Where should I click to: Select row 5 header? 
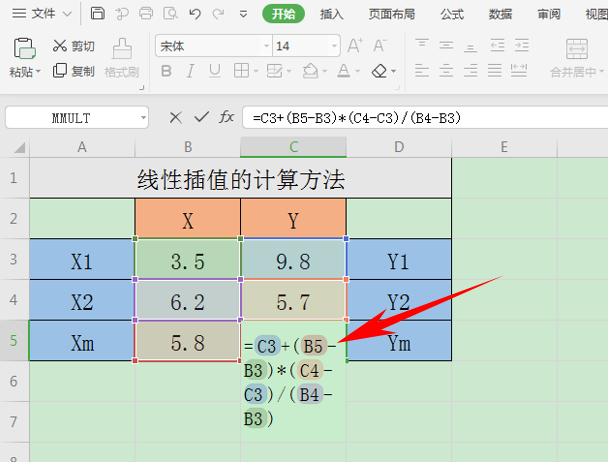point(14,341)
